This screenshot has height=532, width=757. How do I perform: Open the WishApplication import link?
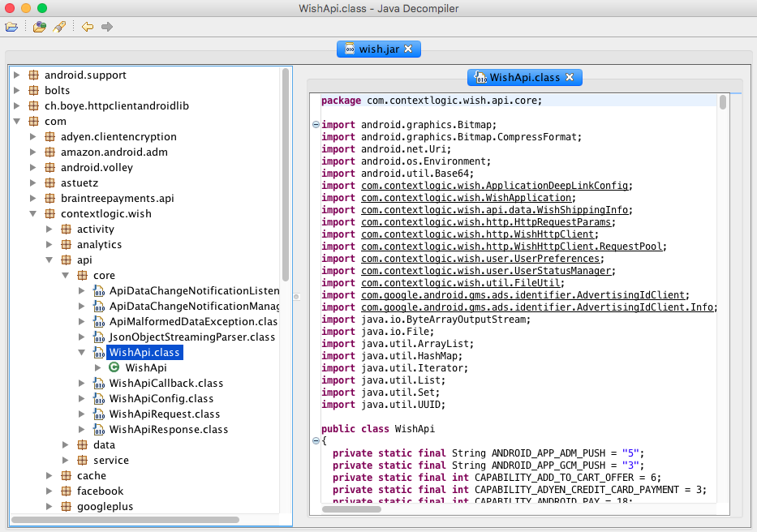pyautogui.click(x=467, y=198)
